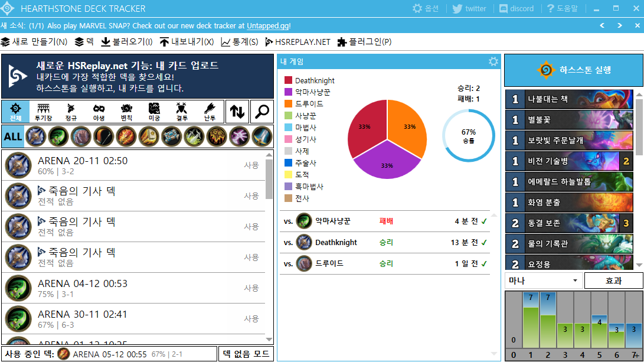The image size is (644, 362).
Task: Open the Untapped.gg link
Action: click(x=268, y=25)
